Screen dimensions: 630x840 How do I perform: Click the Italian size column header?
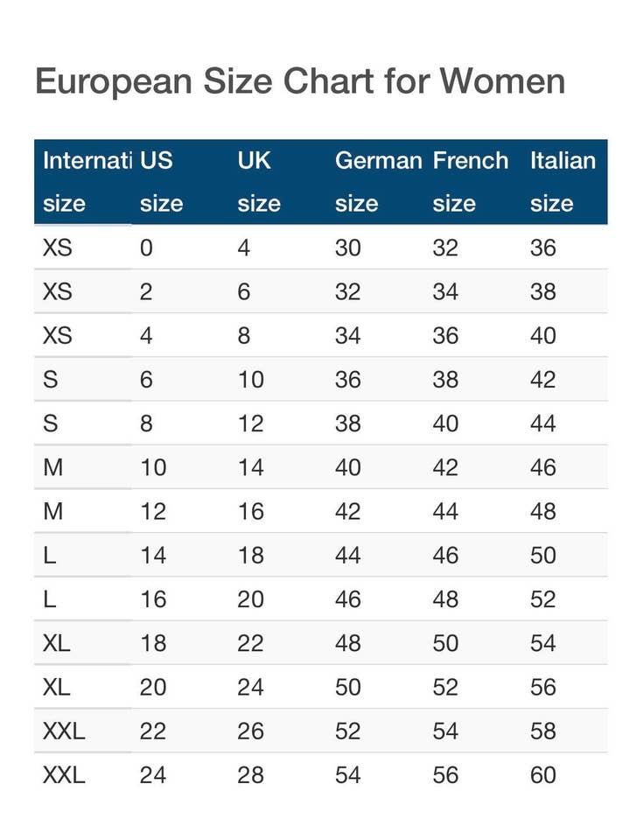563,182
